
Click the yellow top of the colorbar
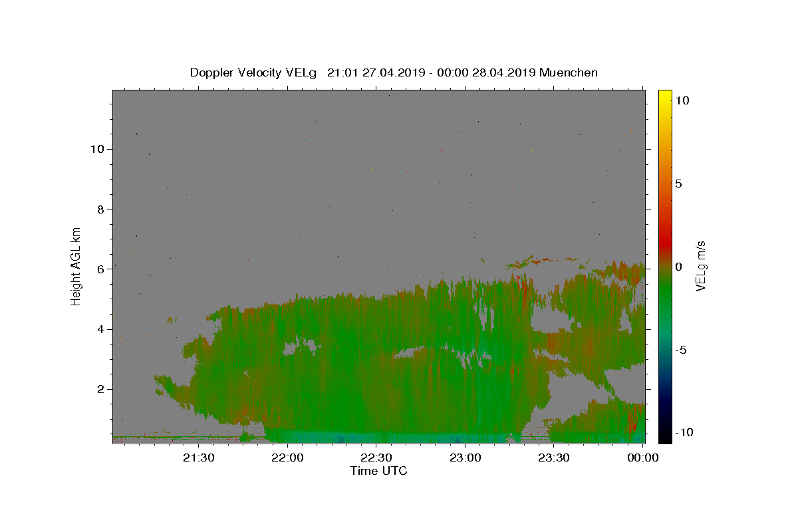pos(665,96)
